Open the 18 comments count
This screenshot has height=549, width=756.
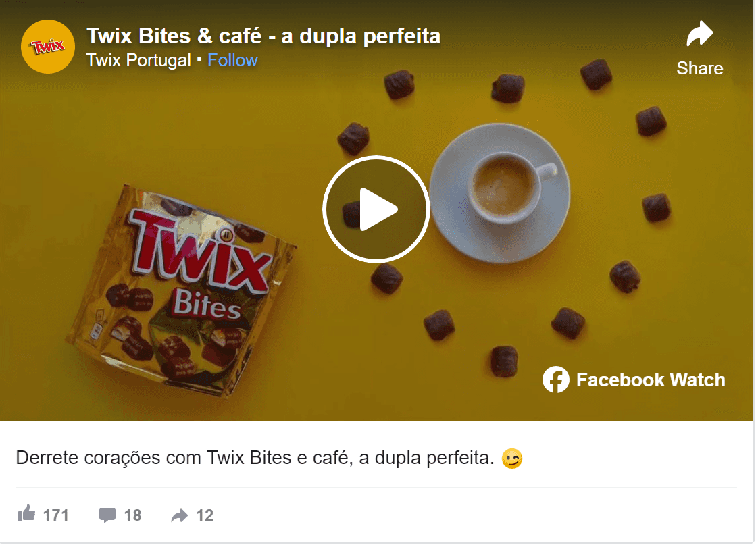132,515
